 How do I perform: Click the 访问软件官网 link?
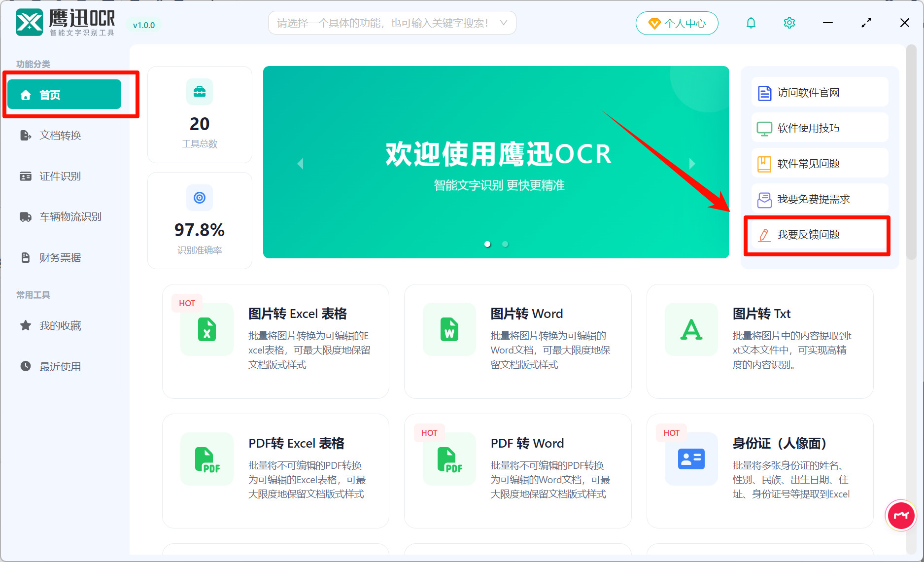point(819,92)
